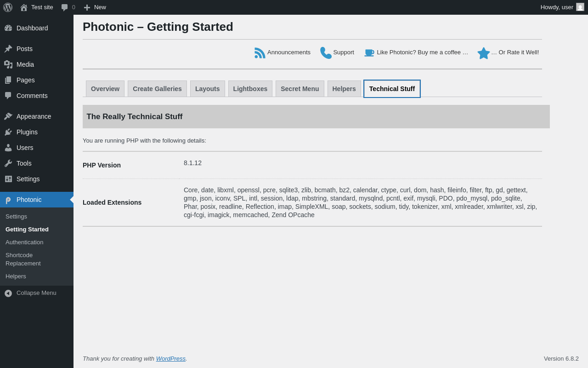Click the user avatar in the admin bar

(x=580, y=7)
